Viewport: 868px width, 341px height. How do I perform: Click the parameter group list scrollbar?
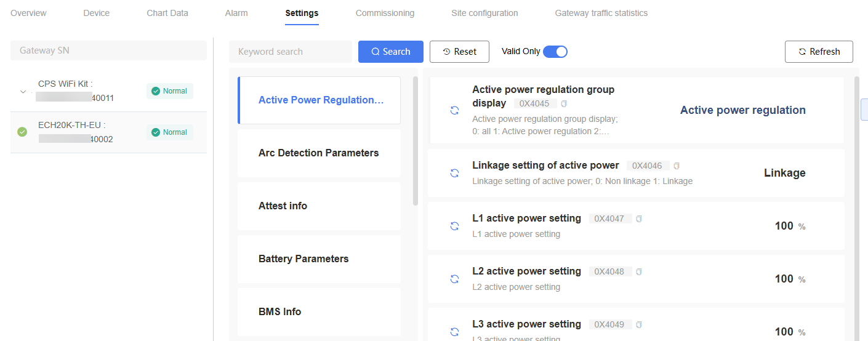click(x=415, y=141)
